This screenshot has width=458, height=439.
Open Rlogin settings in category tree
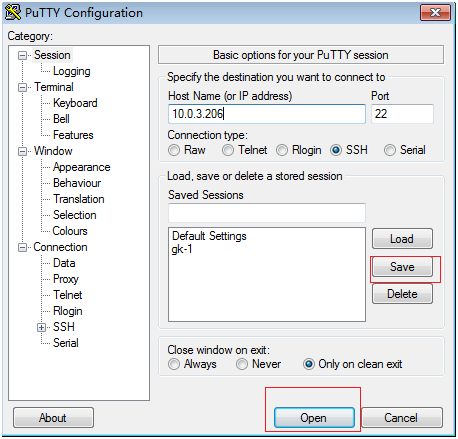(x=68, y=311)
